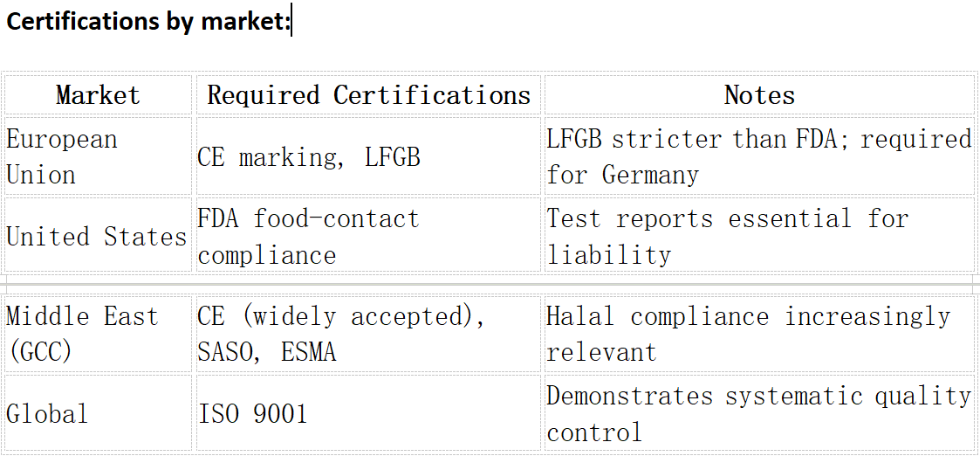
Task: Click the word 'LFGB' in European Union certifications
Action: pyautogui.click(x=393, y=157)
